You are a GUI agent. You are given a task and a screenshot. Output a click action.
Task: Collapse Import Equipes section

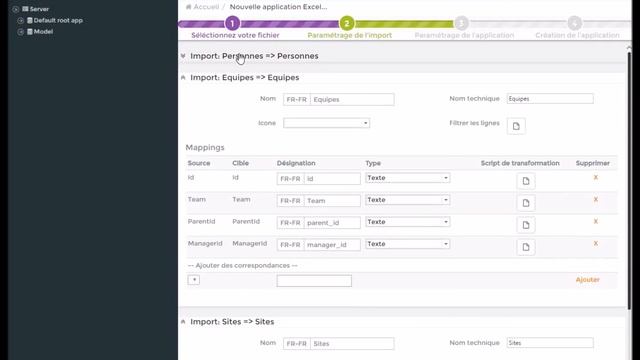(183, 77)
